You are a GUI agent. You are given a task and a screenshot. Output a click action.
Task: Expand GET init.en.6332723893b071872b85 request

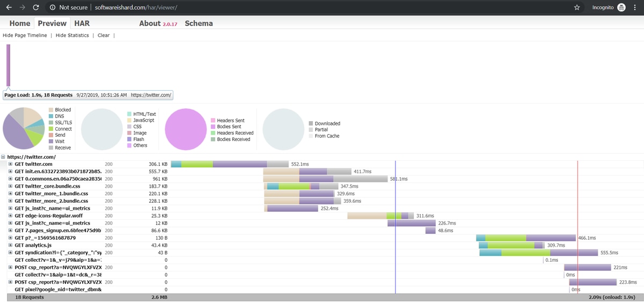point(11,172)
